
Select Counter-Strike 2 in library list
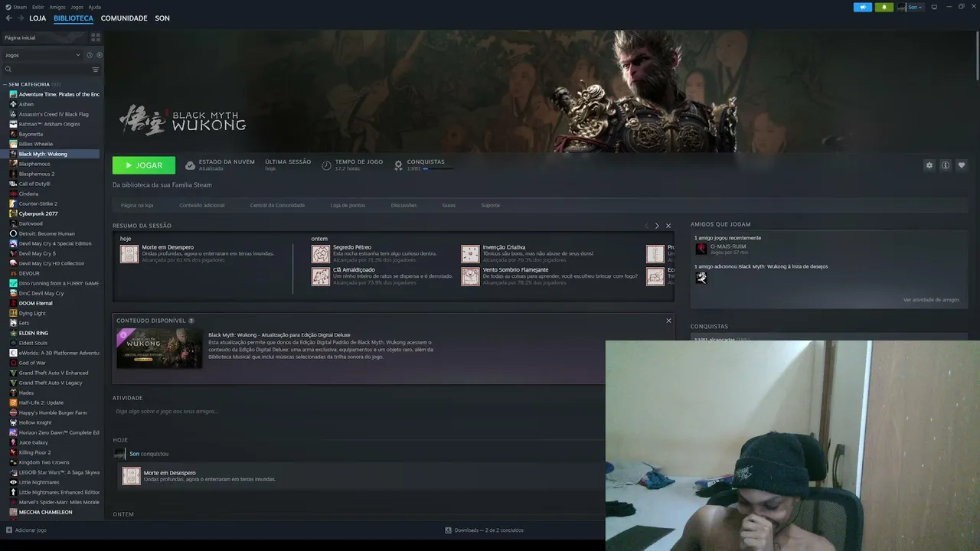(x=38, y=204)
